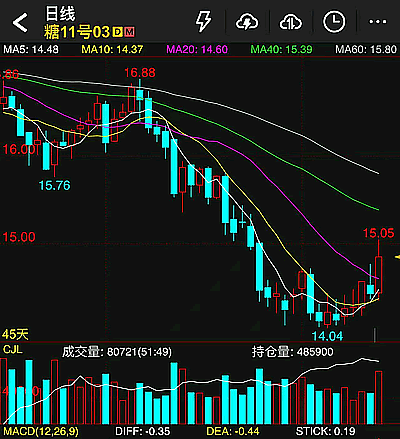Open the three dots more menu
The height and width of the screenshot is (439, 400).
coord(378,22)
